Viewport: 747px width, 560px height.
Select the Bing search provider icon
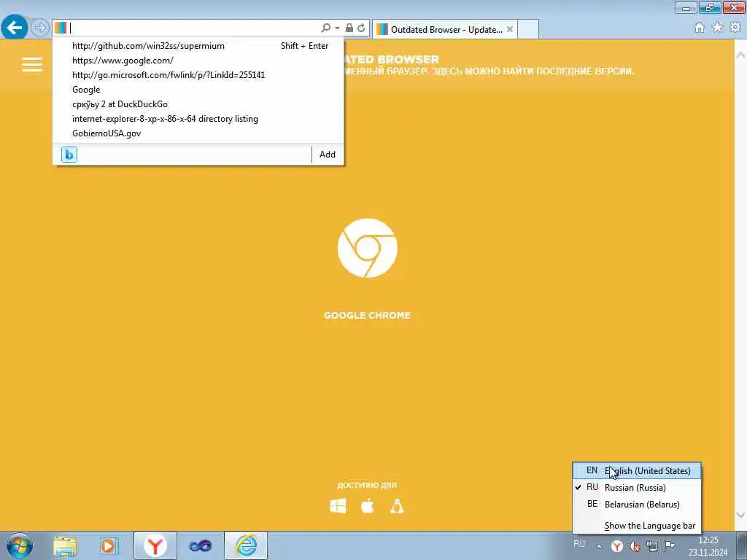[69, 155]
